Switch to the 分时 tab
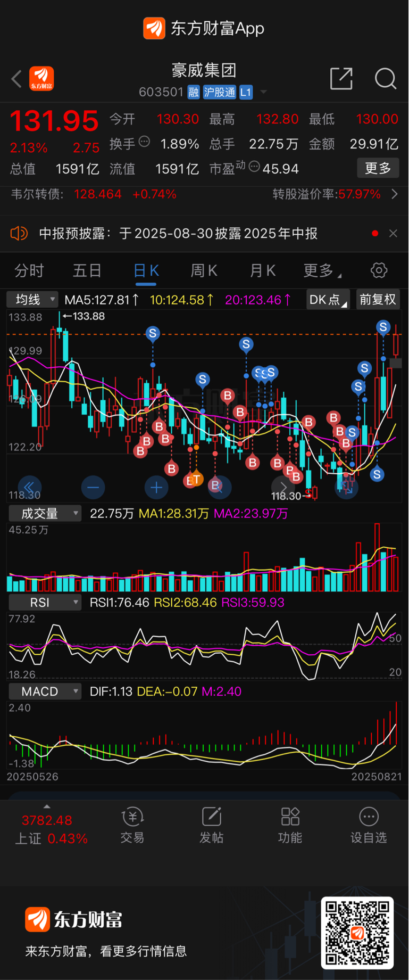Screen dimensions: 409x980 pyautogui.click(x=29, y=271)
